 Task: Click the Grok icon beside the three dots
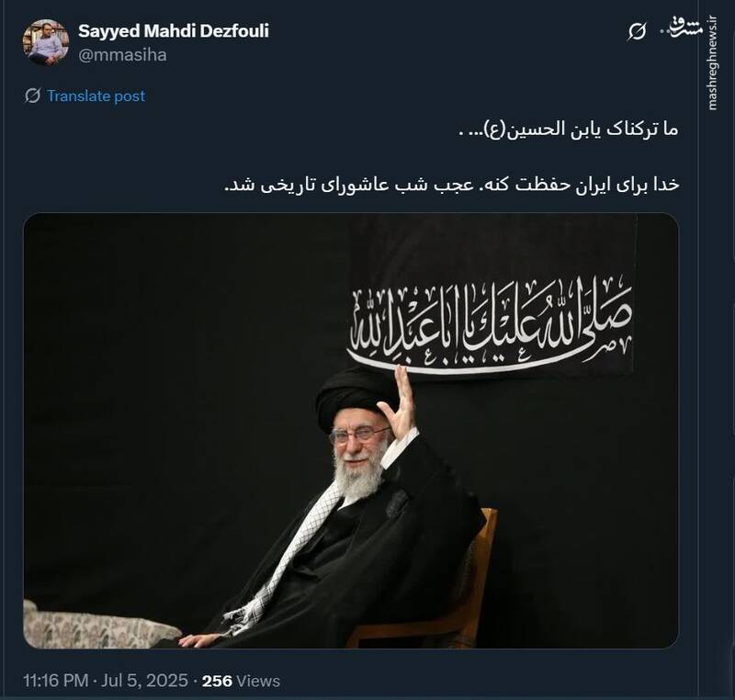637,32
